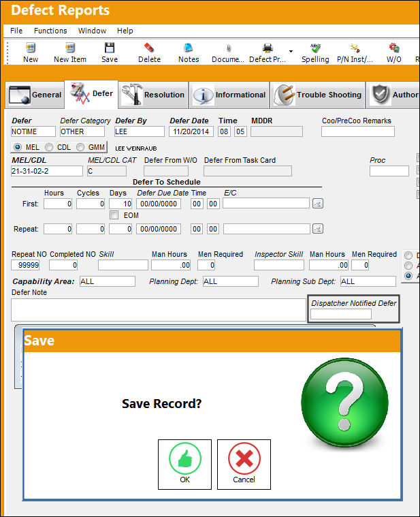Open the Window menu
Screen dimensions: 420x517
pos(92,31)
